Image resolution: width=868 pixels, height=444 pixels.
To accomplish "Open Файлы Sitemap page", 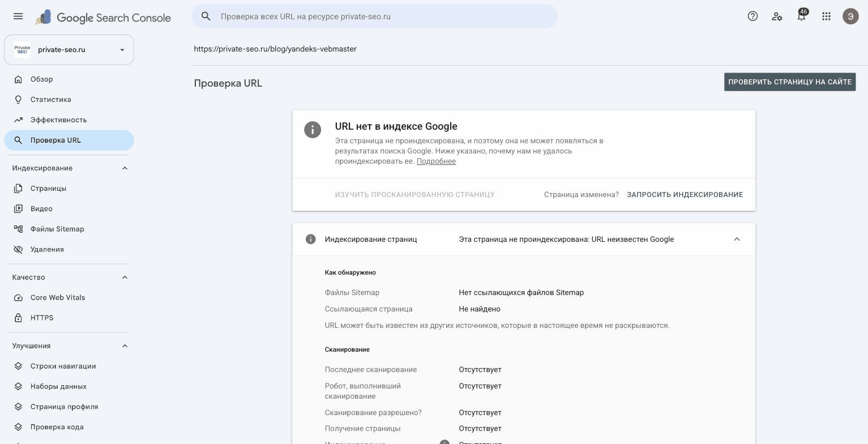I will (69, 229).
